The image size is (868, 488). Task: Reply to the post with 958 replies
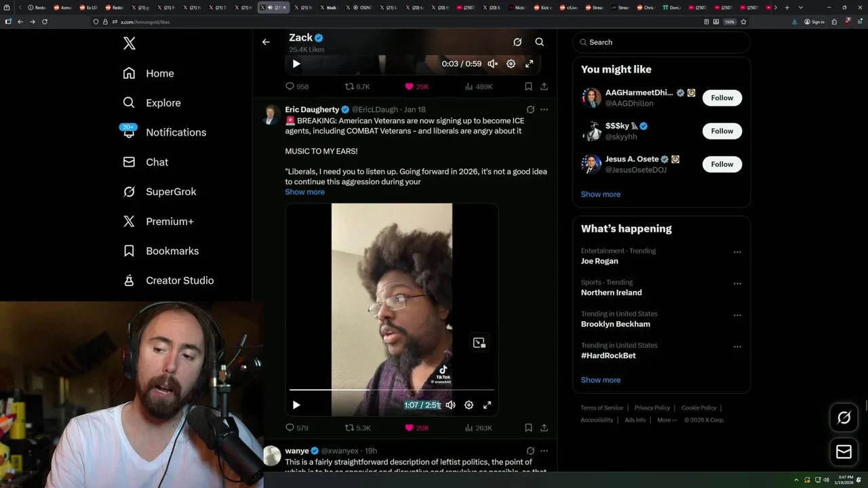(297, 87)
